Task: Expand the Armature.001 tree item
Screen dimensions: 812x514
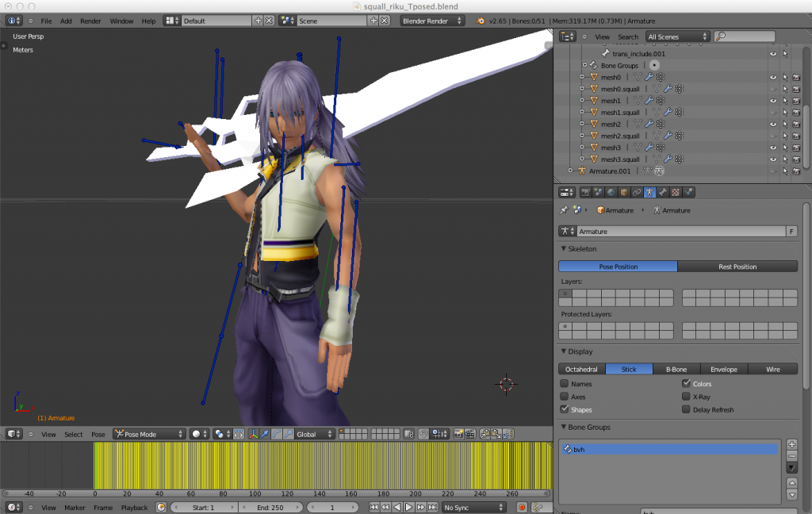Action: (570, 171)
